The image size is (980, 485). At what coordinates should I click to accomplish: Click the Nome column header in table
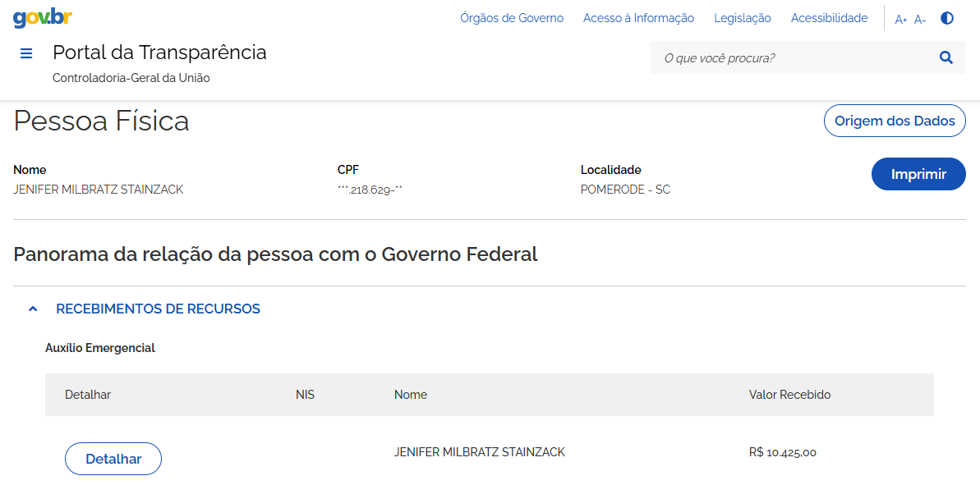[x=411, y=395]
